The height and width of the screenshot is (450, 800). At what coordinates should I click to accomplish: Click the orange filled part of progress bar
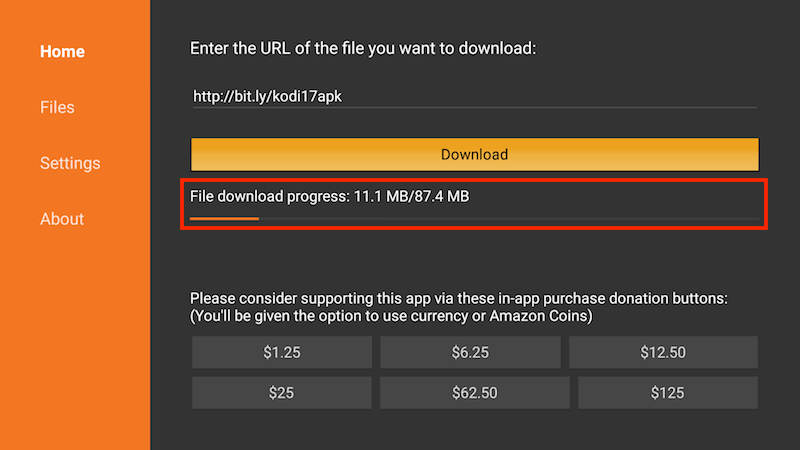pos(224,218)
